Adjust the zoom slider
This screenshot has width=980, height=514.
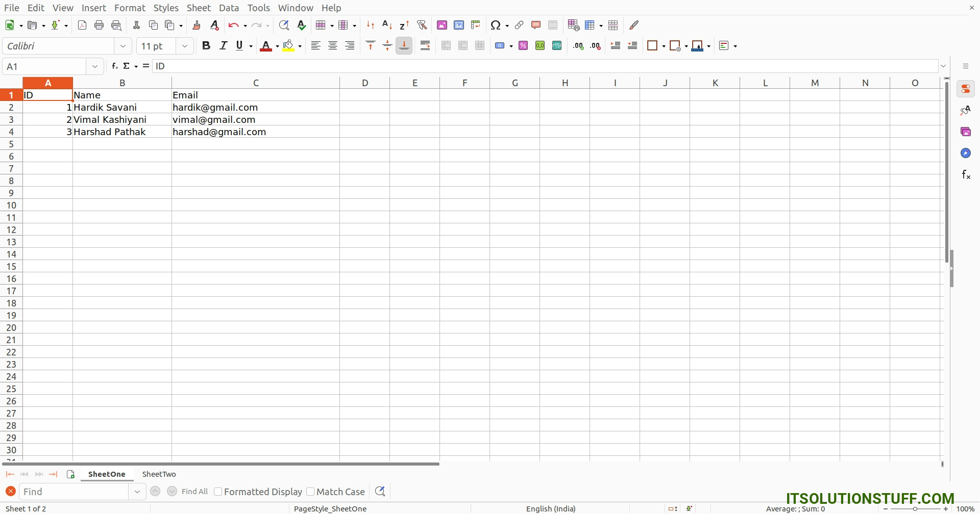[x=916, y=508]
